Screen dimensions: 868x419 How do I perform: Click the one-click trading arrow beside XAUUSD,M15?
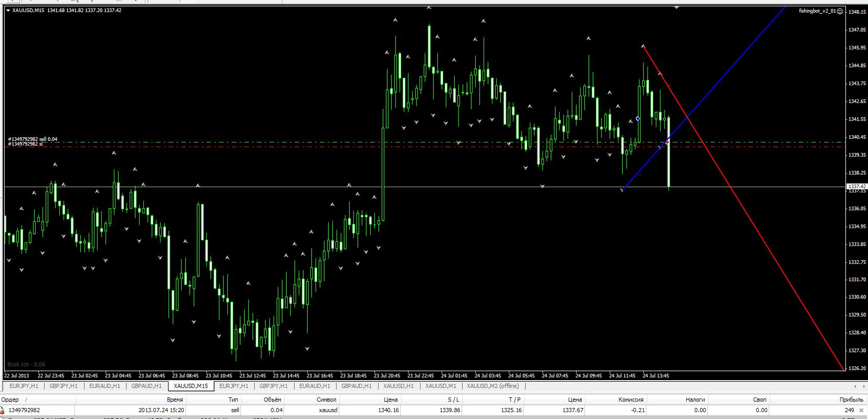[8, 11]
